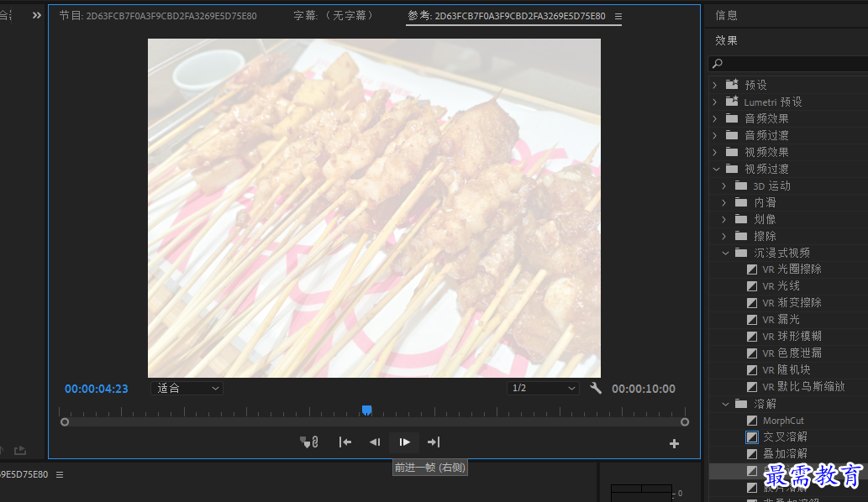Image resolution: width=868 pixels, height=502 pixels.
Task: Select the 交叉溶解 transition icon
Action: click(752, 437)
